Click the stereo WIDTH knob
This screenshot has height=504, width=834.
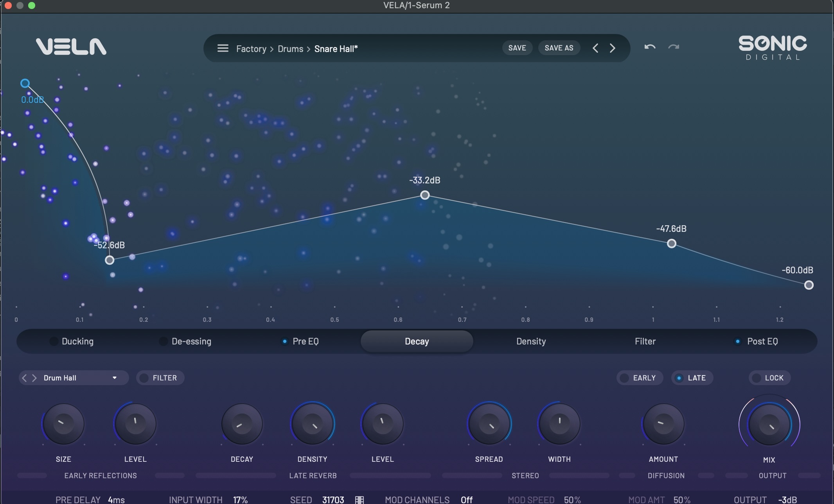tap(559, 424)
